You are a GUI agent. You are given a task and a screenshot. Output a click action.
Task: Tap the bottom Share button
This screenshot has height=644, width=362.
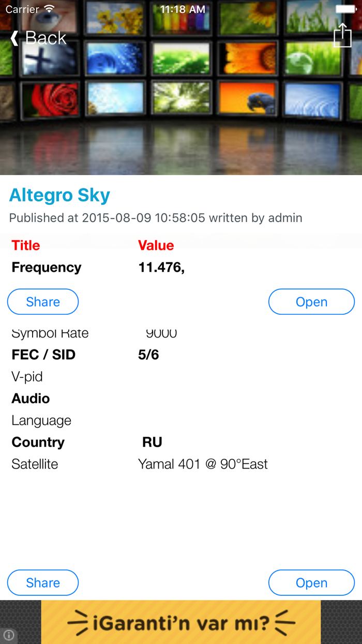(42, 582)
